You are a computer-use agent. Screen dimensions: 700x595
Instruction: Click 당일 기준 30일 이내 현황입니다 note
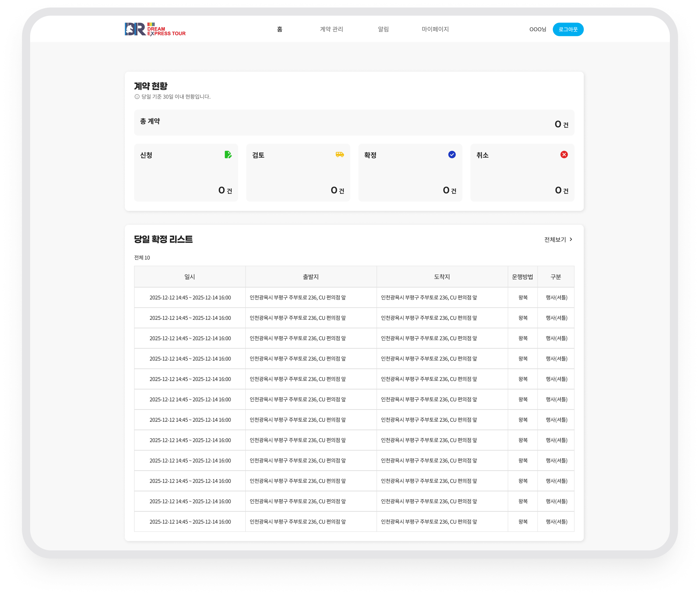[x=176, y=97]
